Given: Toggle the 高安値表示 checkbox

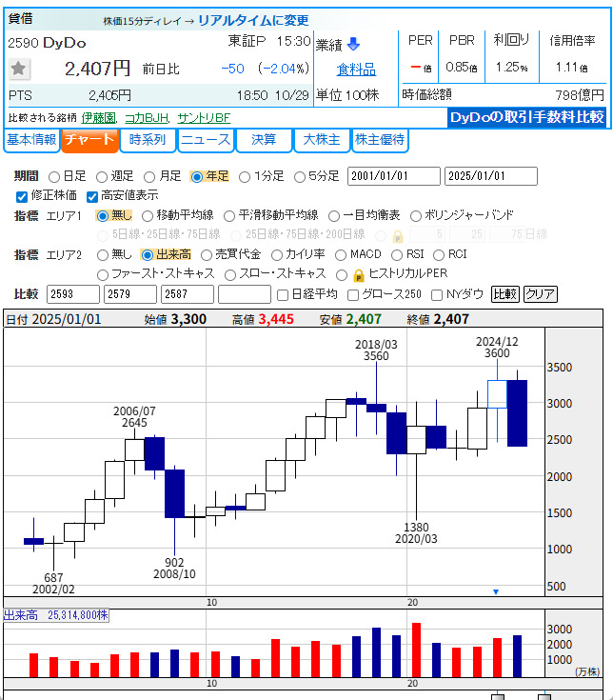Looking at the screenshot, I should coord(92,196).
